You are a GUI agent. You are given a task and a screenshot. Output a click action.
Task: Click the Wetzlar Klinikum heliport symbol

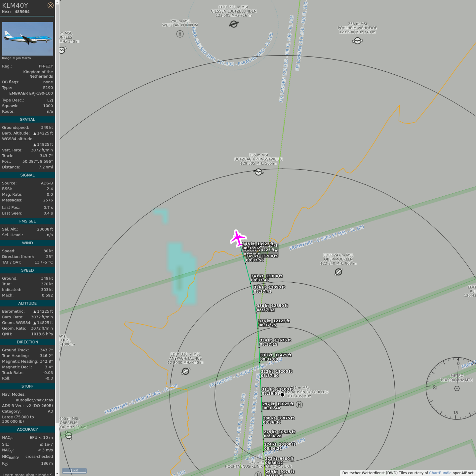(180, 34)
